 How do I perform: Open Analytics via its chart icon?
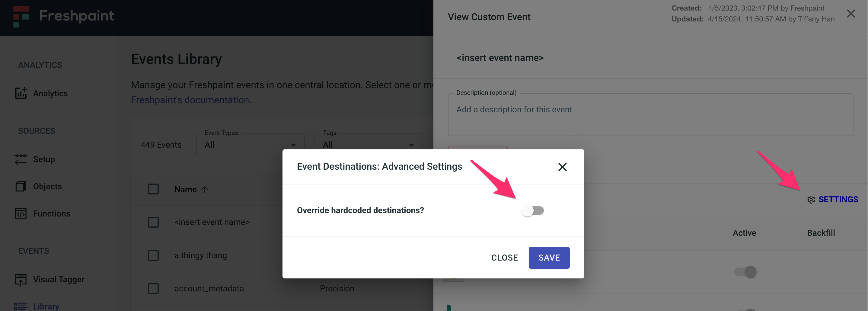coord(21,93)
